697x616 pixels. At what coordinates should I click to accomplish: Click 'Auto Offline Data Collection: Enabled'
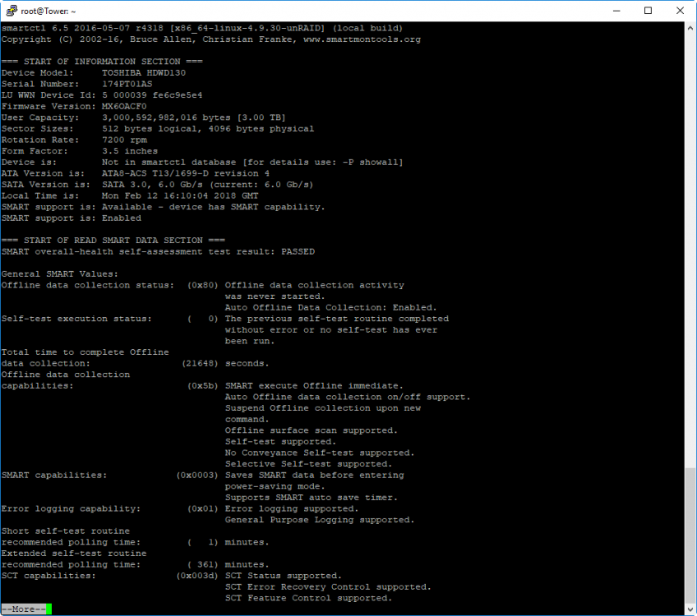tap(330, 308)
